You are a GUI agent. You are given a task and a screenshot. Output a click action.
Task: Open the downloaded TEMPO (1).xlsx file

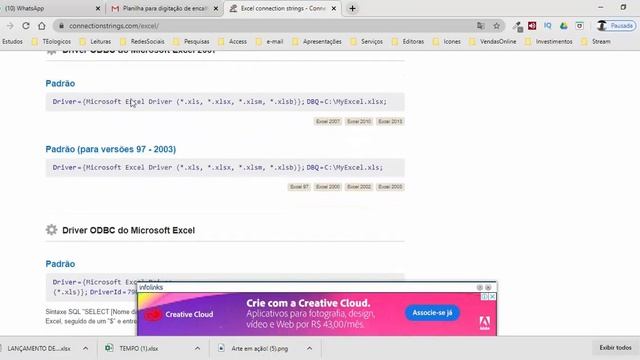139,349
